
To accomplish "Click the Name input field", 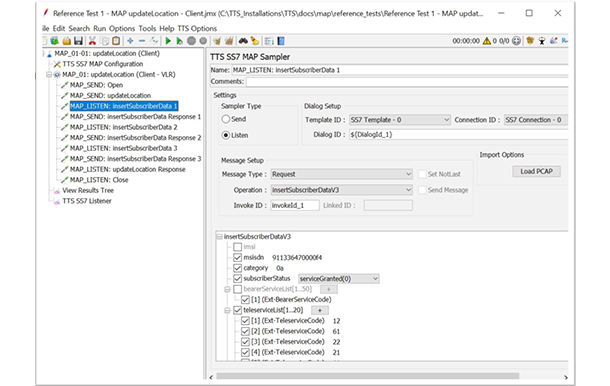I will [400, 70].
